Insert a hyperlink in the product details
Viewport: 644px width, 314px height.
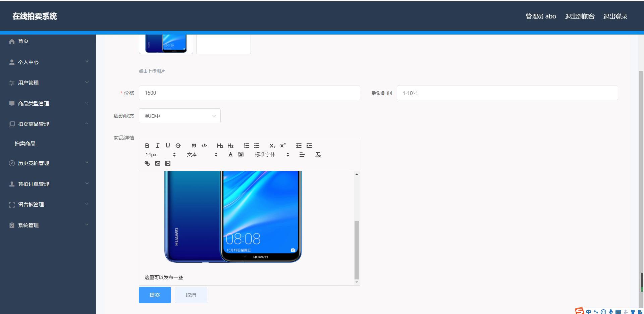pos(147,163)
